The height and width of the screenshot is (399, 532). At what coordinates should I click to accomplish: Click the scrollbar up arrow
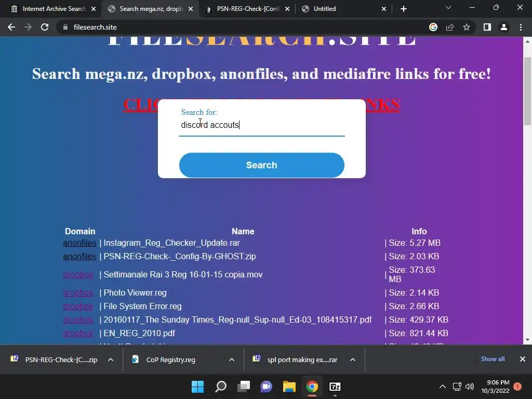(527, 42)
